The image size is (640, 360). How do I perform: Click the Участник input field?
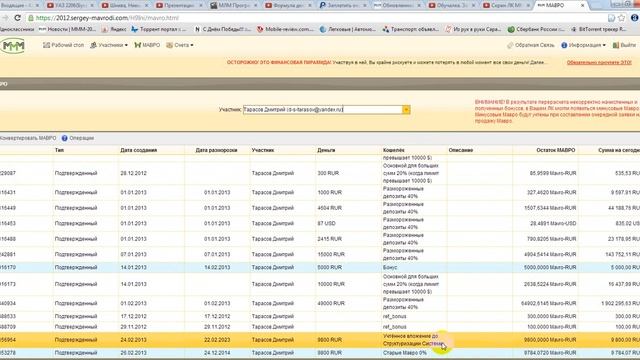(323, 109)
